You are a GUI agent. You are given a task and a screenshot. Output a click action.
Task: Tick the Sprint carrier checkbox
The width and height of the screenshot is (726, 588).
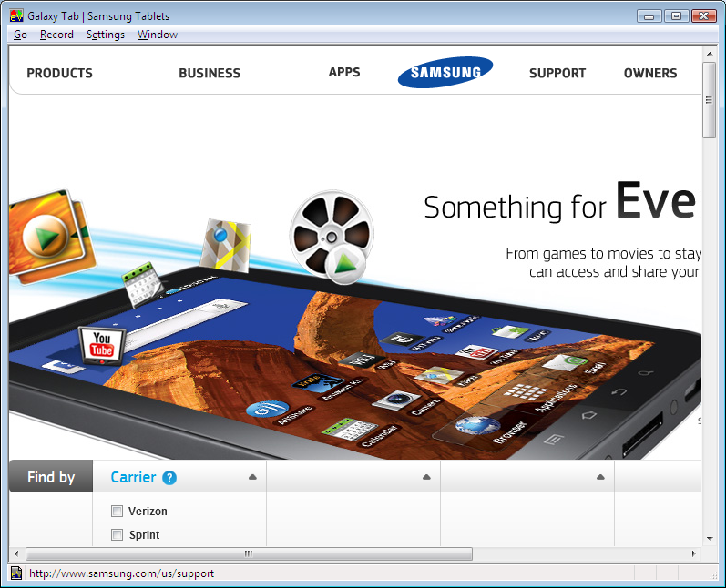pyautogui.click(x=118, y=535)
